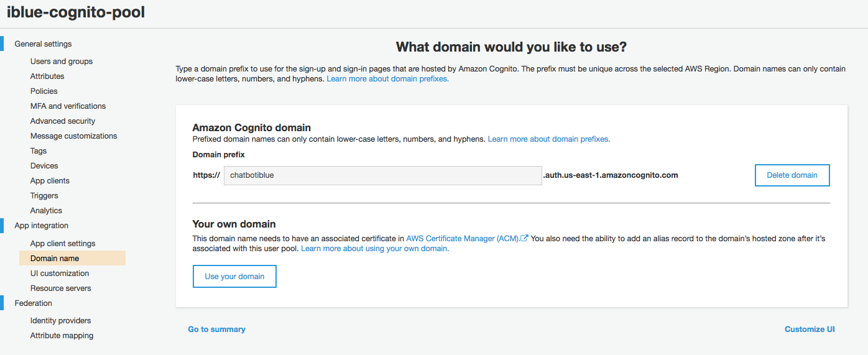This screenshot has width=868, height=355.
Task: Click Go to summary link
Action: click(x=217, y=330)
